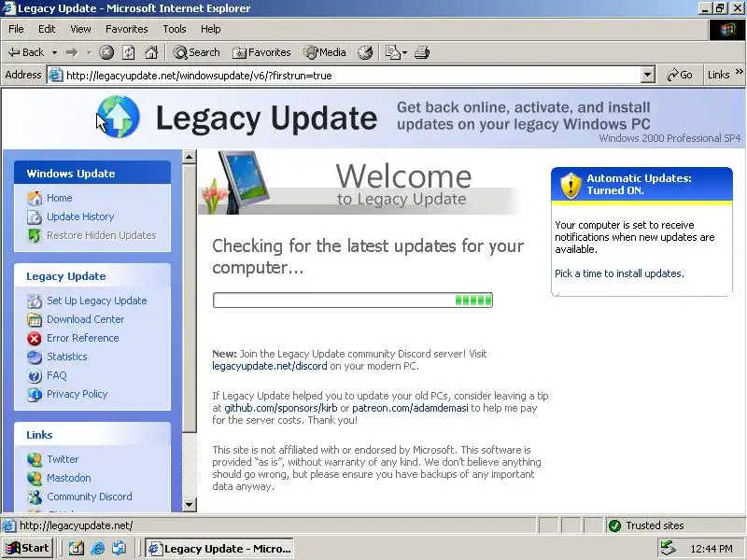Image resolution: width=747 pixels, height=560 pixels.
Task: Launch Internet Explorer from quick launch
Action: (98, 549)
